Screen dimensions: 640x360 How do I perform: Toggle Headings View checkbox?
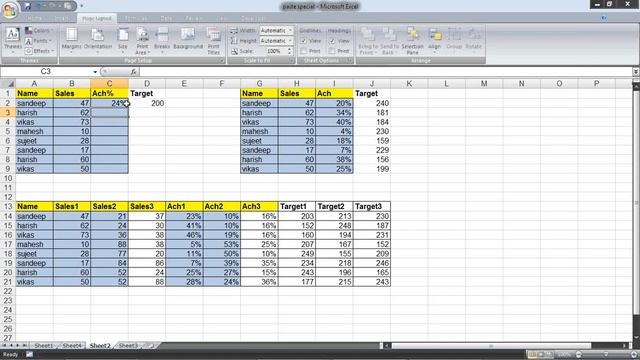[x=332, y=41]
